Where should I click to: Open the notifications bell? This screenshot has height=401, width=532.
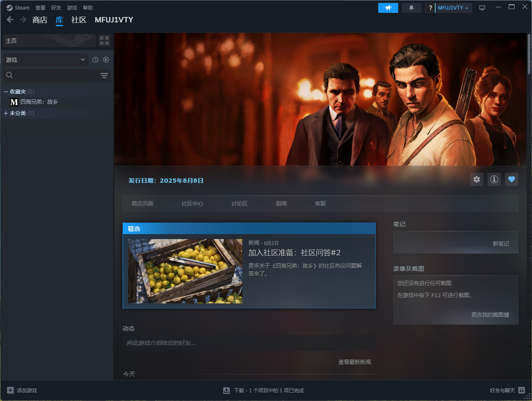click(x=411, y=7)
